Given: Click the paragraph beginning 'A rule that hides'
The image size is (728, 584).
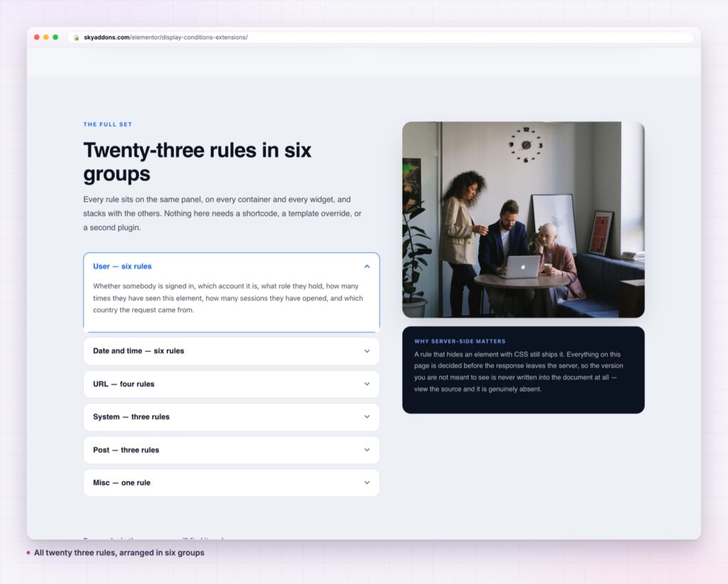Looking at the screenshot, I should click(x=518, y=372).
